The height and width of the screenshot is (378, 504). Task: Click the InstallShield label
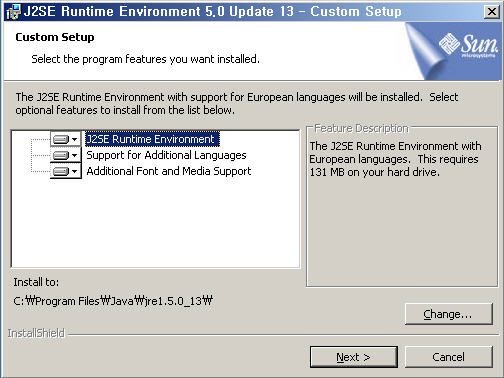coord(36,333)
